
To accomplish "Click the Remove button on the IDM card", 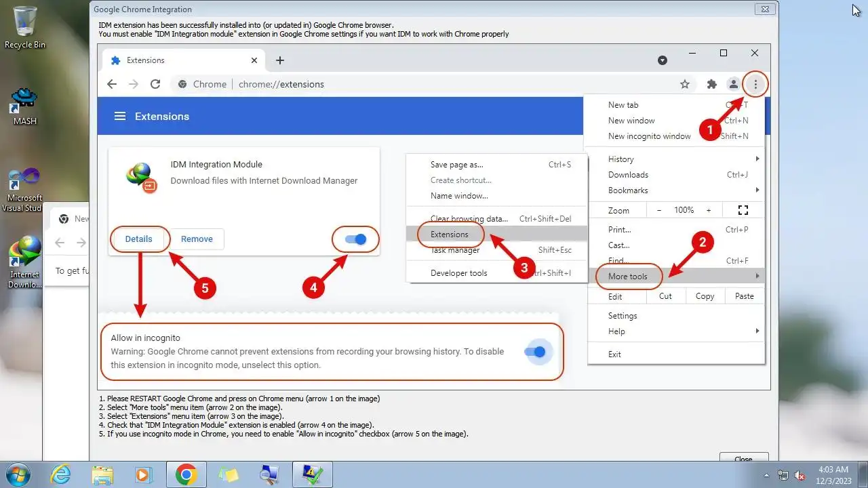I will (x=197, y=239).
